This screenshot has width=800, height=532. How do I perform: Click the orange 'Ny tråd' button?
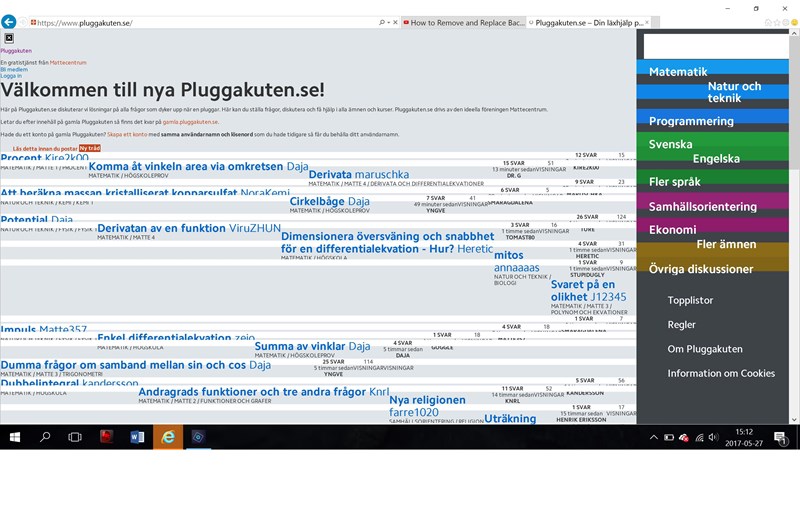click(90, 148)
